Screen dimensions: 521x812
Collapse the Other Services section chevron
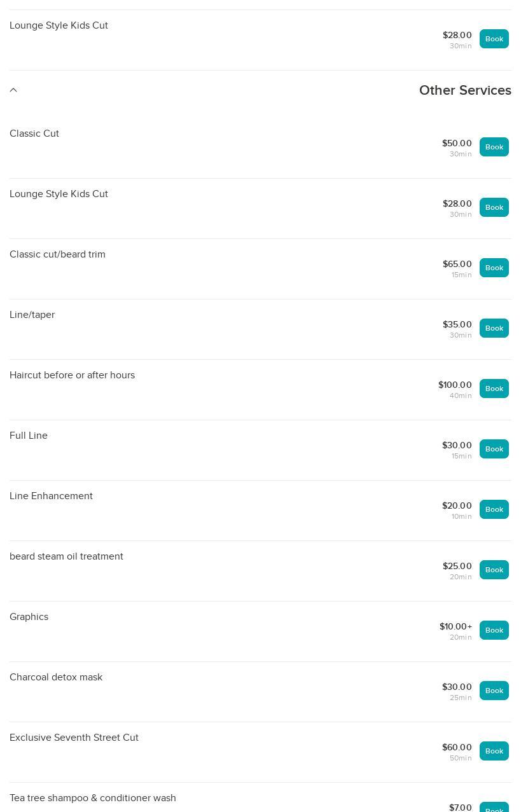pos(13,90)
